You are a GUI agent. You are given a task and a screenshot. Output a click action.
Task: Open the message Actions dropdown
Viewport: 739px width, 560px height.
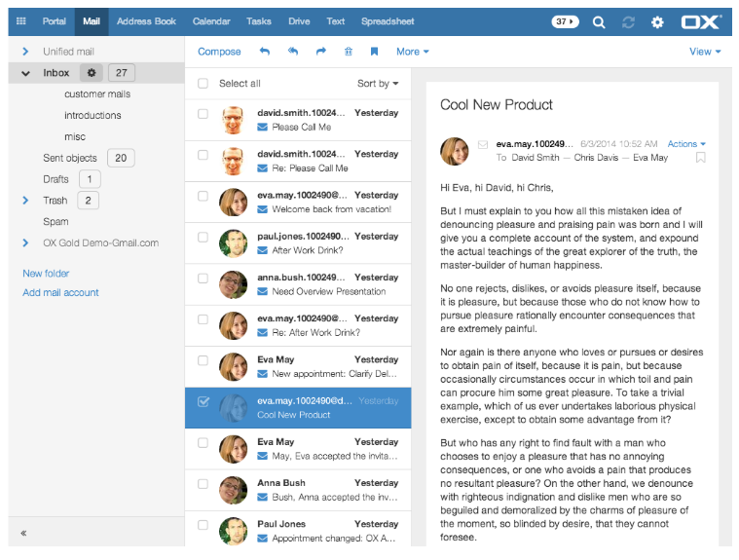(686, 144)
